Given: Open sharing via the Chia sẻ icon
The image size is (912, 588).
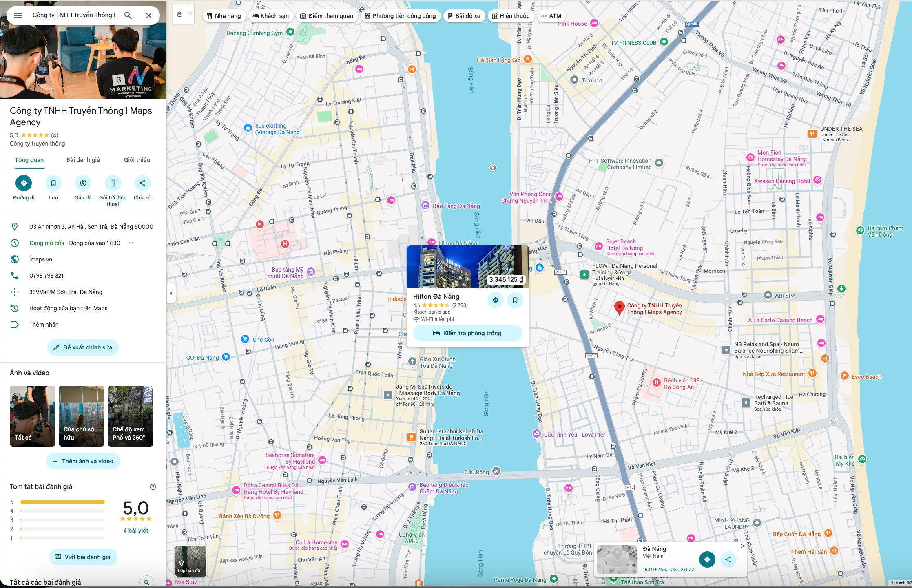Looking at the screenshot, I should (x=142, y=183).
